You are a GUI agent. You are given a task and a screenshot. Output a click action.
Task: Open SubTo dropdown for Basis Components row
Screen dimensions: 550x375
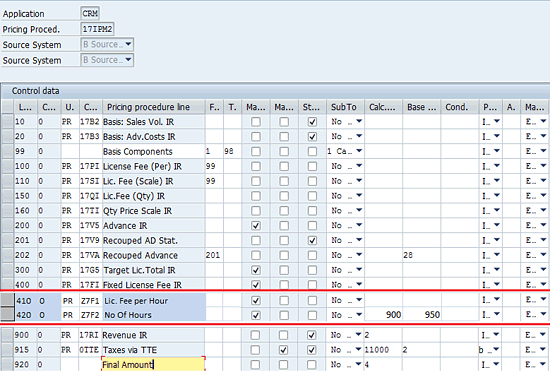coord(359,151)
